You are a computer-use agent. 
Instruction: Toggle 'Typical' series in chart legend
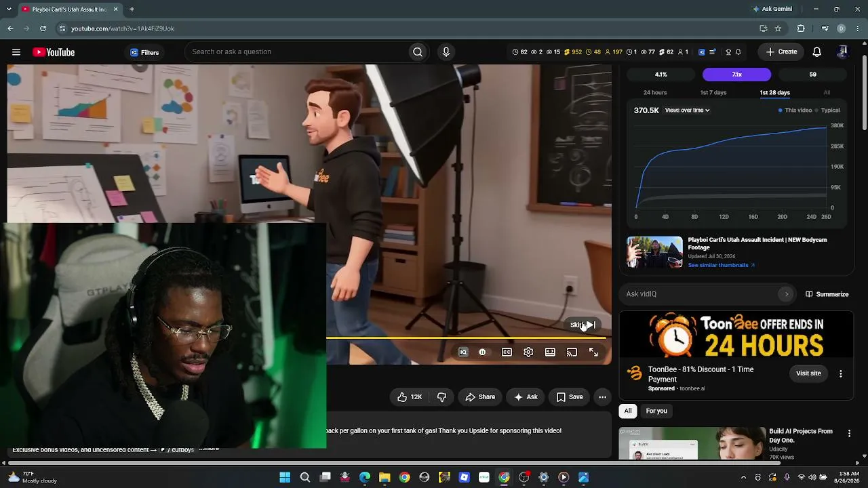click(827, 110)
